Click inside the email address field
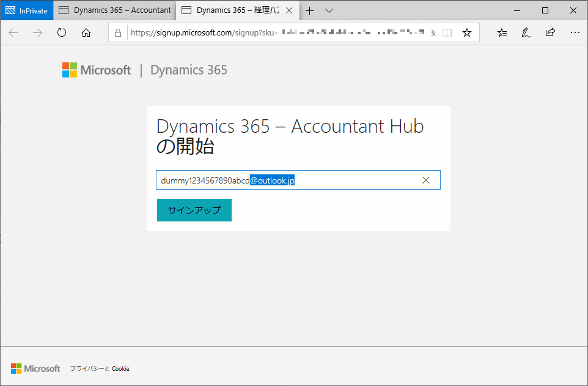Image resolution: width=588 pixels, height=386 pixels. tap(298, 180)
